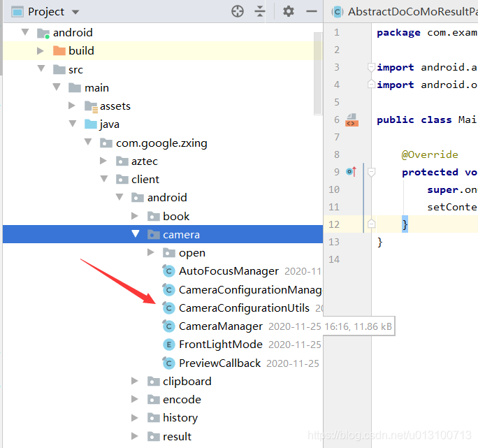478x448 pixels.
Task: Expand the open package
Action: pos(150,252)
